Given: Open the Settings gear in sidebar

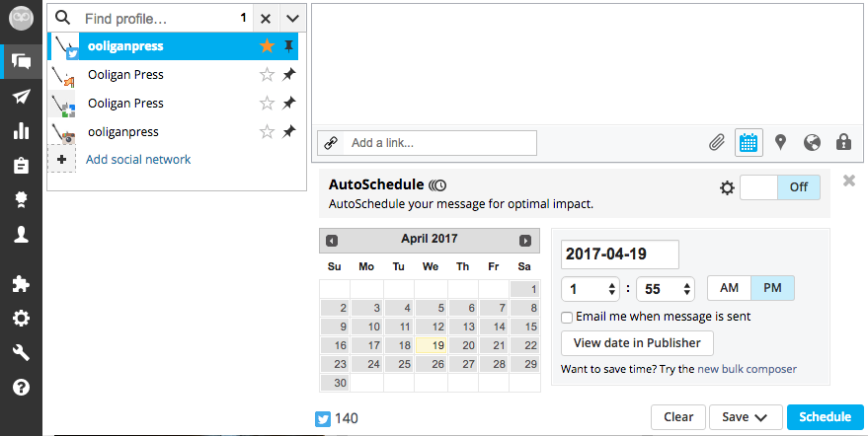Looking at the screenshot, I should click(x=21, y=319).
